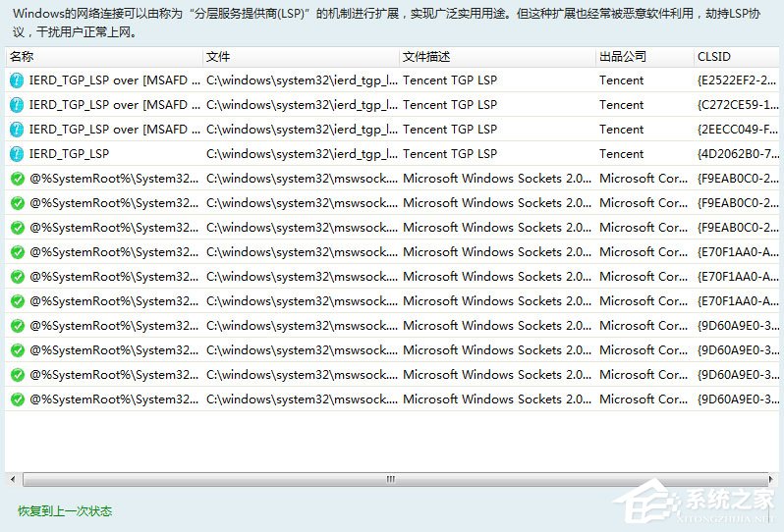Click the question-mark icon in the {2EECC049-F row
Viewport: 784px width, 532px height.
pos(17,130)
